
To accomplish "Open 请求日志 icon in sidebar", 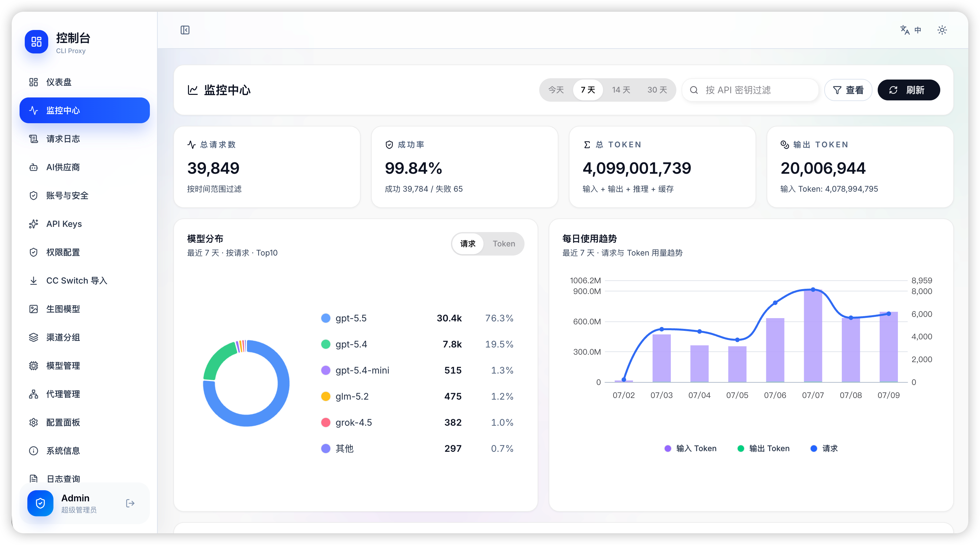I will coord(34,139).
